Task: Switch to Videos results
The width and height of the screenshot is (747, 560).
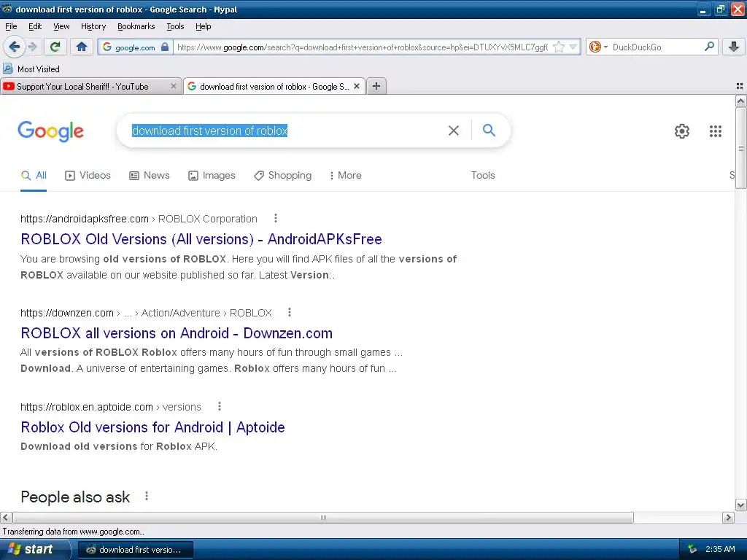Action: (88, 175)
